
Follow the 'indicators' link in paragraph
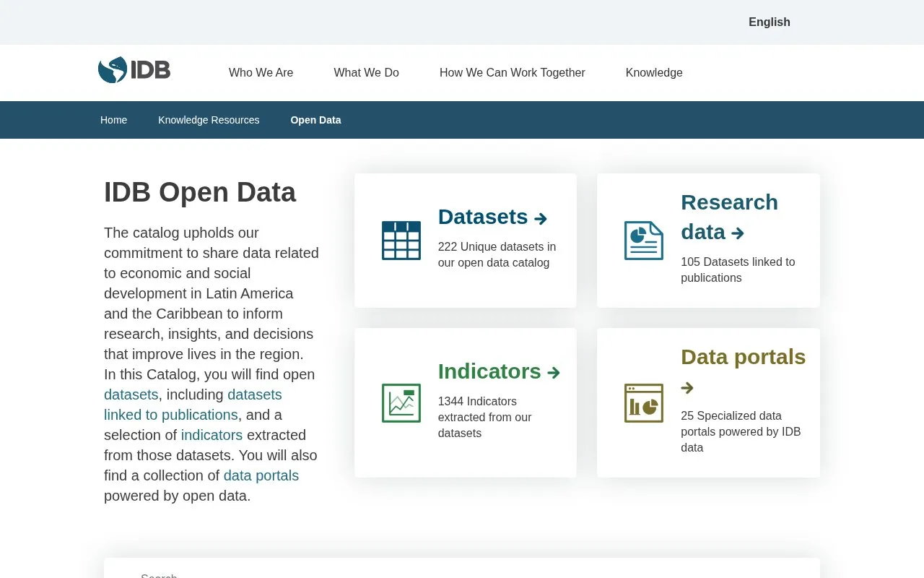[x=212, y=435]
